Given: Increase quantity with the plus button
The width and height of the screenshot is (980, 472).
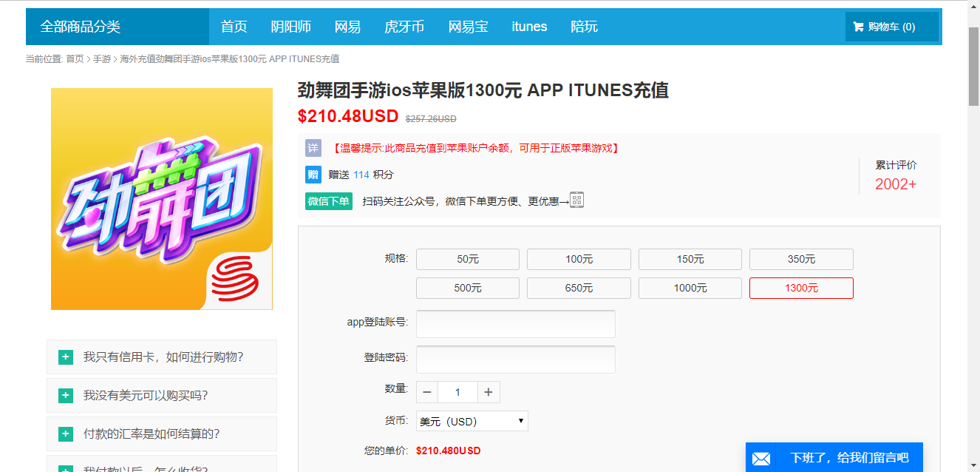Looking at the screenshot, I should coord(488,392).
